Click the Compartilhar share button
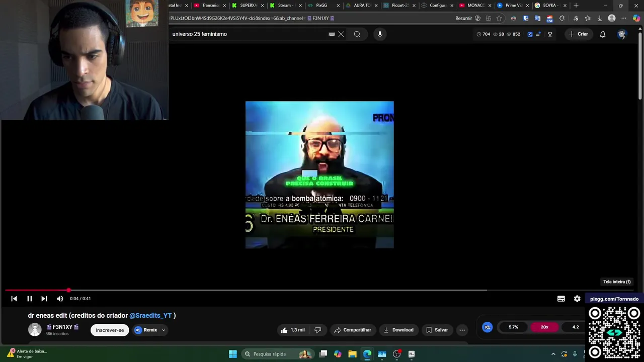The image size is (644, 362). (352, 330)
